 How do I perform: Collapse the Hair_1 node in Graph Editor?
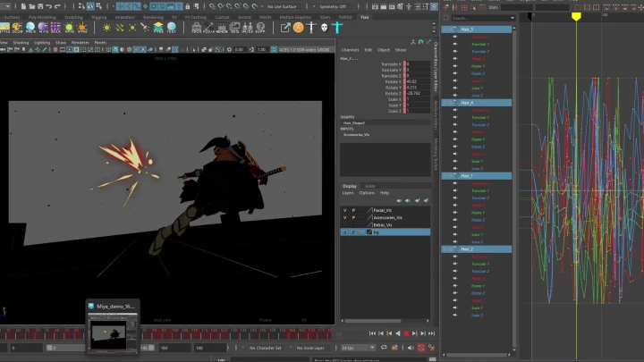(x=455, y=176)
